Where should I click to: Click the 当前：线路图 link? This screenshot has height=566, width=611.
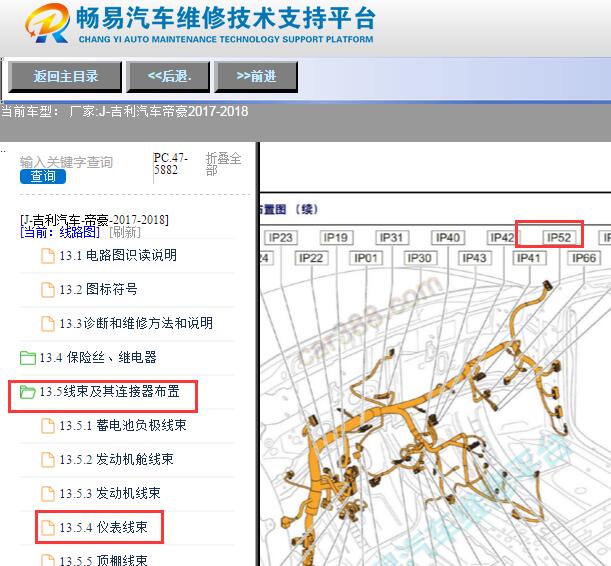click(x=60, y=232)
